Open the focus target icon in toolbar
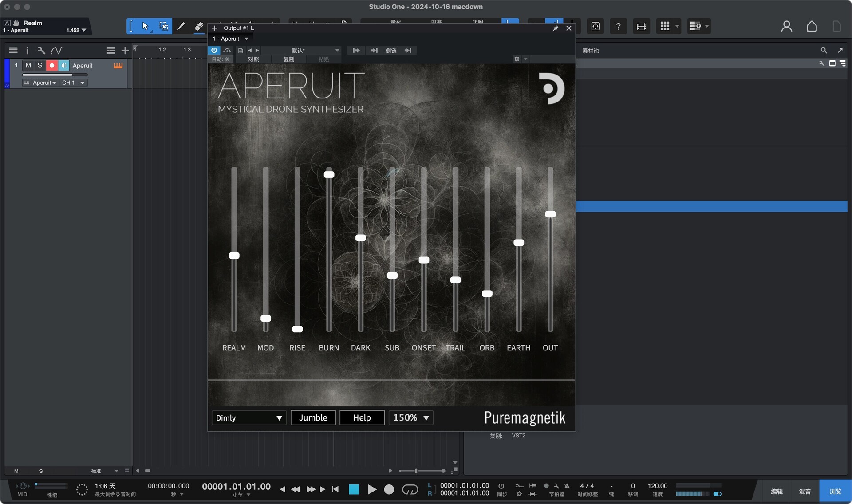Viewport: 852px width, 504px height. [596, 26]
